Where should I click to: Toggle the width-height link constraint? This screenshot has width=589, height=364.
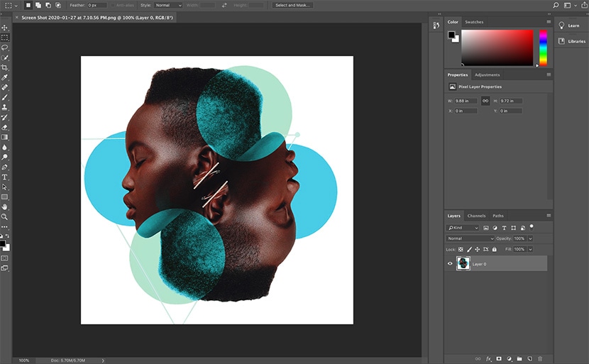(485, 101)
